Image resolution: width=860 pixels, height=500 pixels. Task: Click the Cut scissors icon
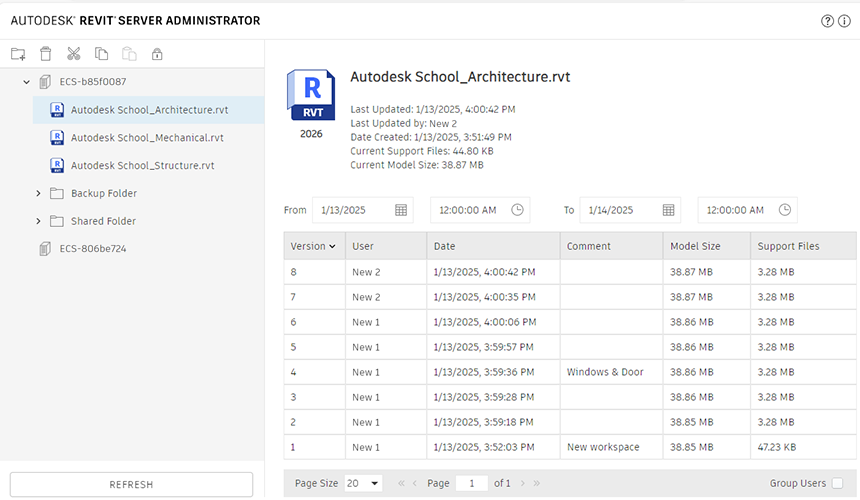(x=73, y=54)
